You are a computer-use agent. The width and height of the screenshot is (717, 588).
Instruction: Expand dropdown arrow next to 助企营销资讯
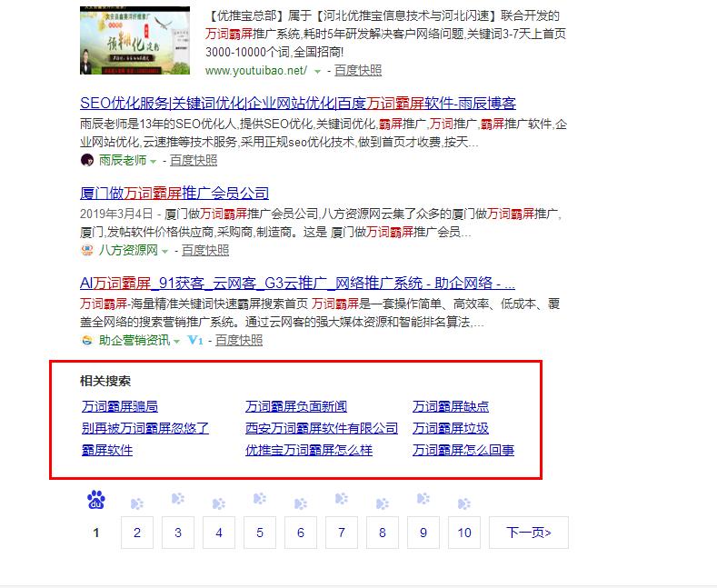click(x=177, y=341)
